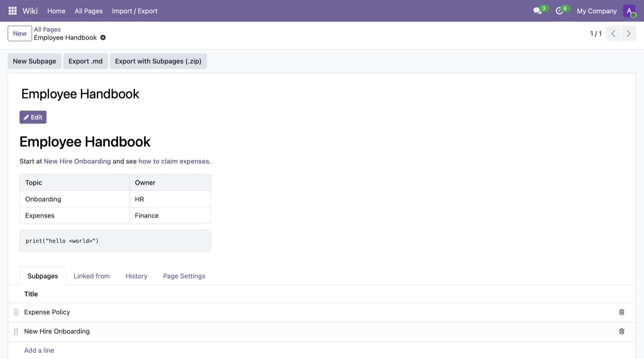Click Export with Subpages (.zip)
644x359 pixels.
point(158,61)
